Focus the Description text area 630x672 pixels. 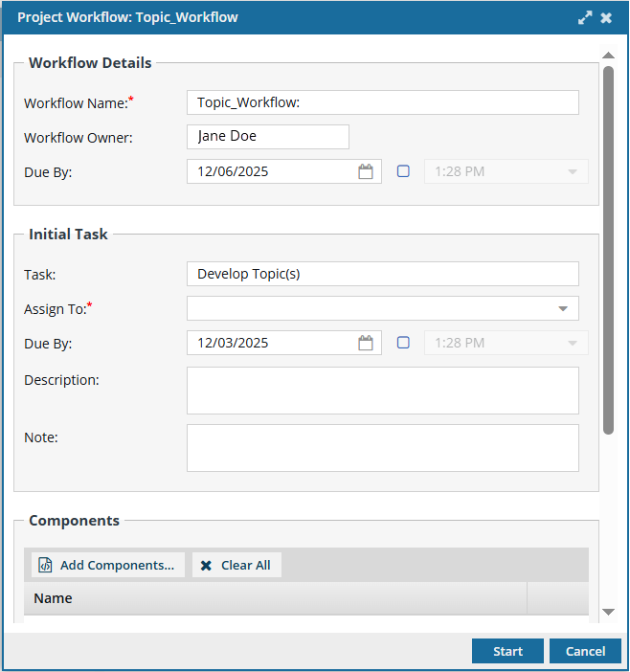[382, 391]
